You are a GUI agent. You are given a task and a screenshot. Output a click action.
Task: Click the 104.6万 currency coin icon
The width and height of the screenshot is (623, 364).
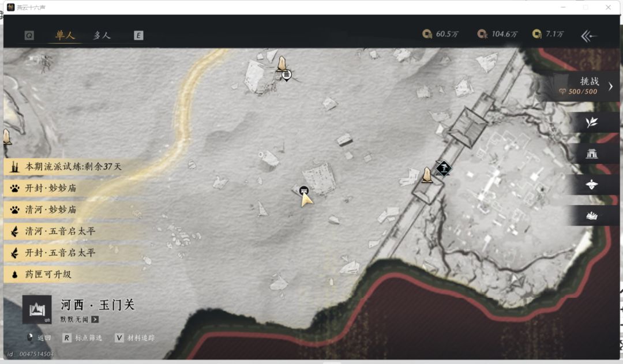[x=482, y=34]
